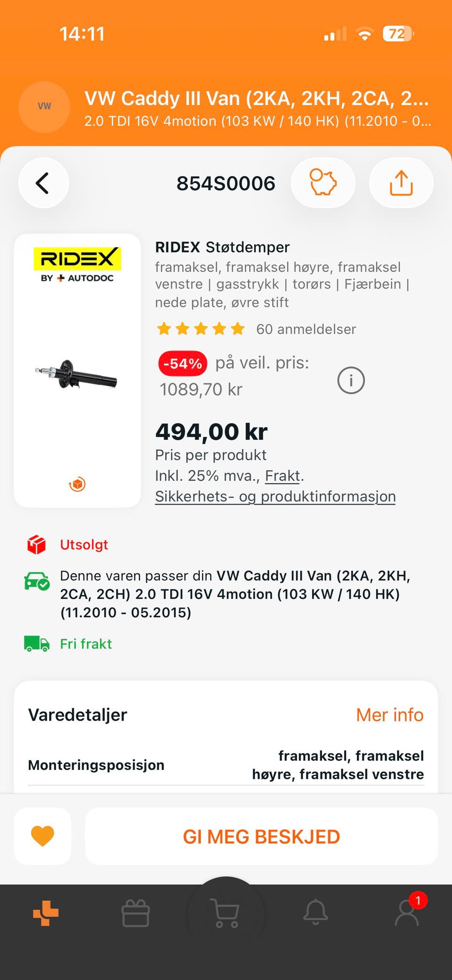Open the profile account tab
Image resolution: width=452 pixels, height=980 pixels.
click(407, 913)
